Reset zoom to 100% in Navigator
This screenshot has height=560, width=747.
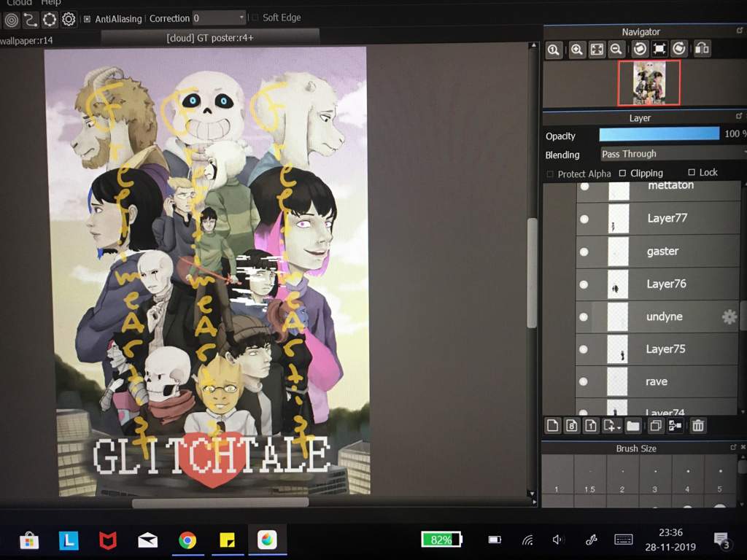click(554, 50)
